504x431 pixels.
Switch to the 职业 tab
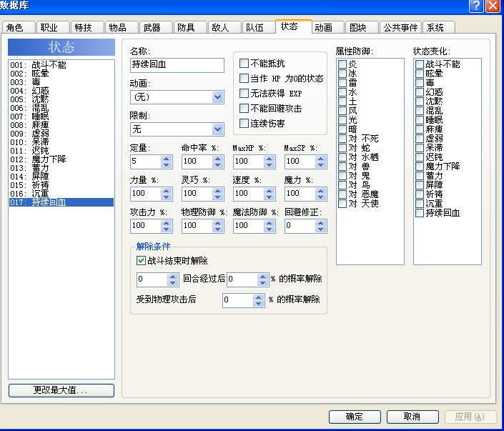tap(53, 28)
